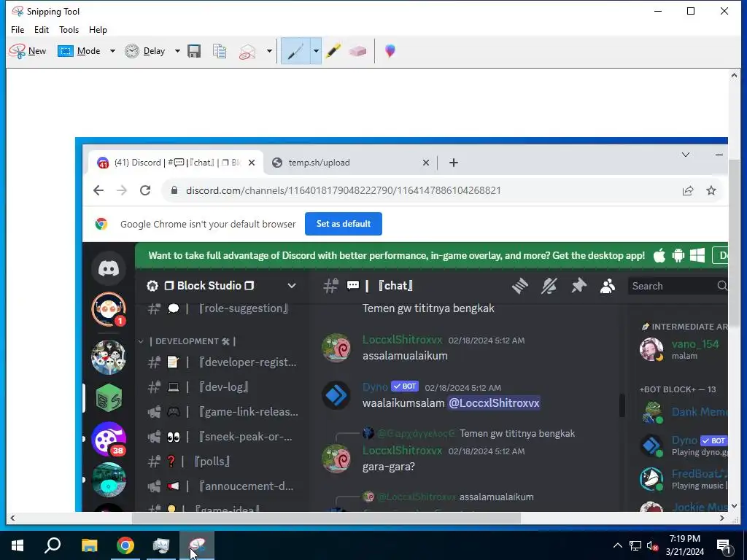Download Discord for Apple icon
The height and width of the screenshot is (560, 747).
click(x=659, y=256)
